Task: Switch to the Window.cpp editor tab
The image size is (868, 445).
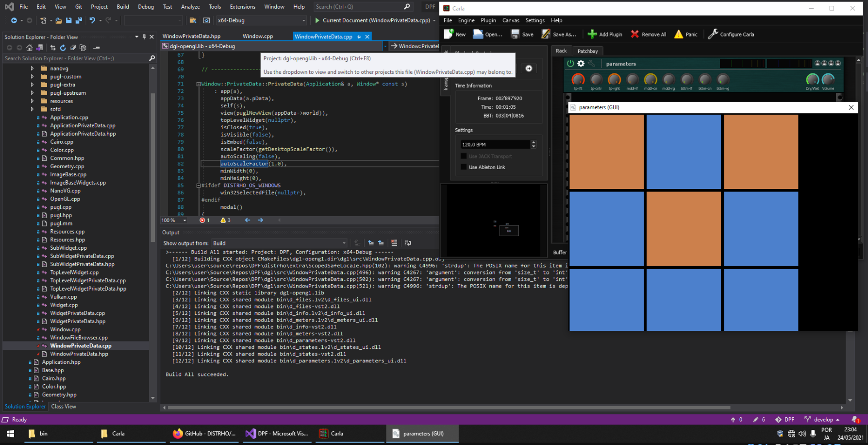Action: coord(258,36)
